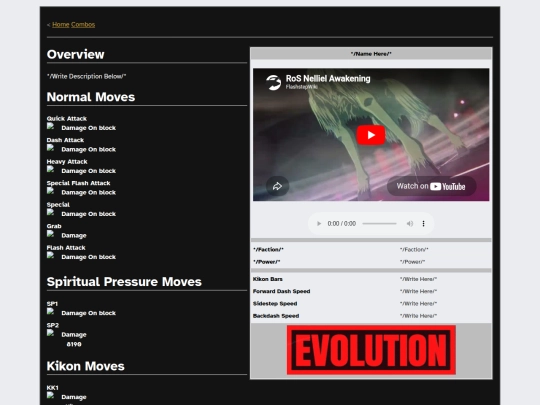Click the bold Power label
The width and height of the screenshot is (540, 405).
click(267, 262)
